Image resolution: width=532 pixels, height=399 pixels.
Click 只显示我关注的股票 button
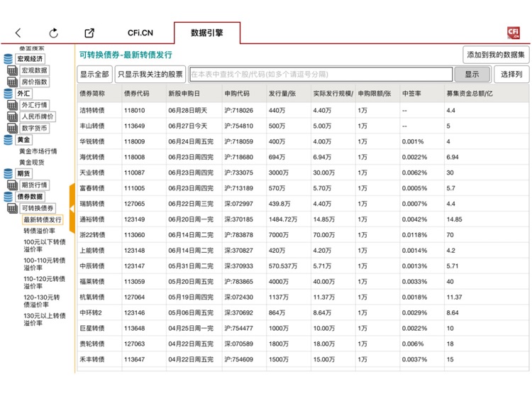150,75
